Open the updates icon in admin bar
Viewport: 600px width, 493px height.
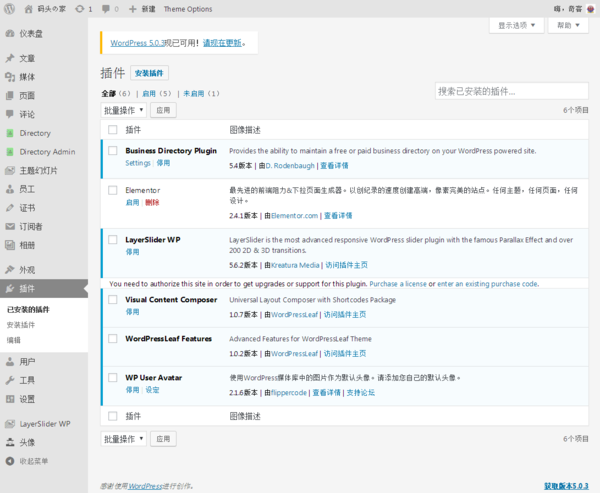tap(79, 9)
